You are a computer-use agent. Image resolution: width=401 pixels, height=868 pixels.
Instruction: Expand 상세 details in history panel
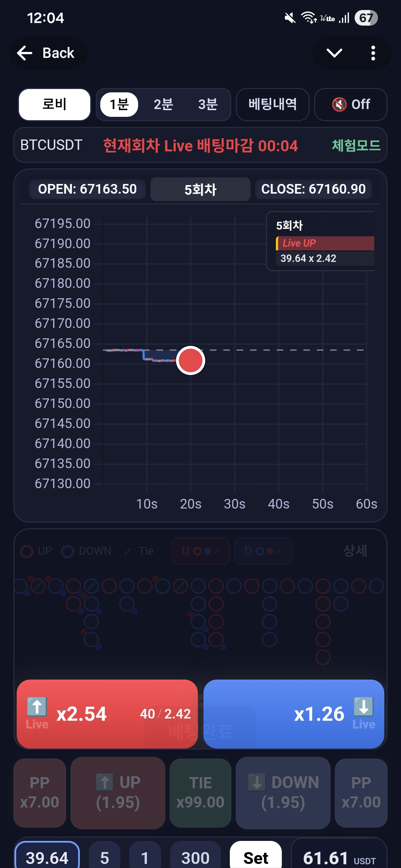(355, 551)
